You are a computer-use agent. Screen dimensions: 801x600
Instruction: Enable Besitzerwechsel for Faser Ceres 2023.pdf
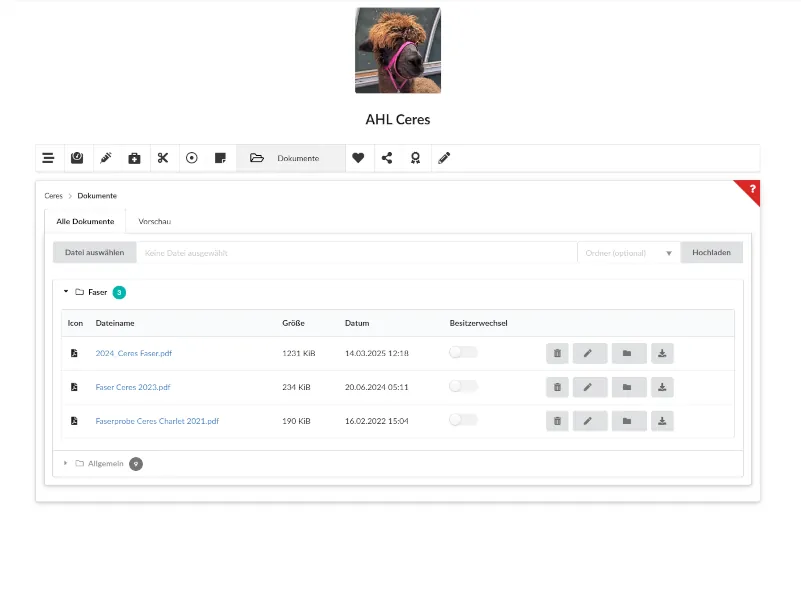pos(463,386)
